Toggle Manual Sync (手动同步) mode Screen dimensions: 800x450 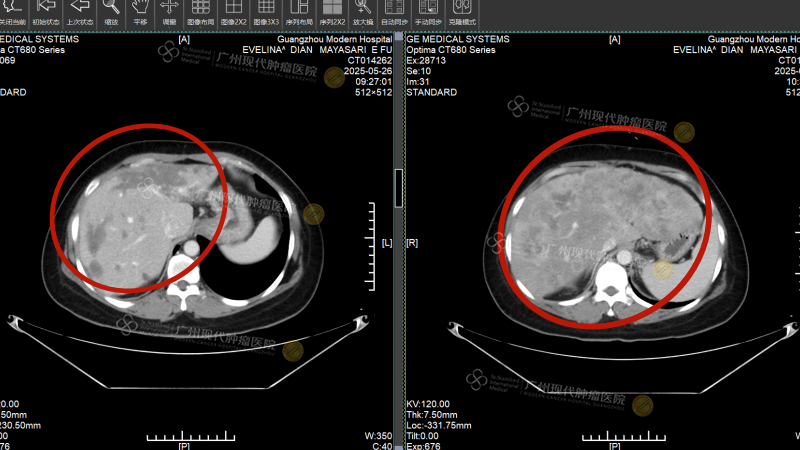(x=427, y=10)
